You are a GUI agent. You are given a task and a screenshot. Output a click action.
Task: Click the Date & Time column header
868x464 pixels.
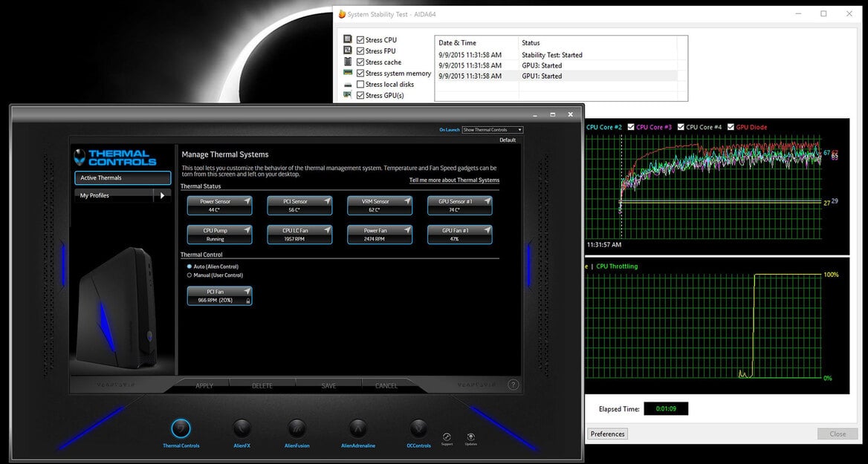point(477,42)
